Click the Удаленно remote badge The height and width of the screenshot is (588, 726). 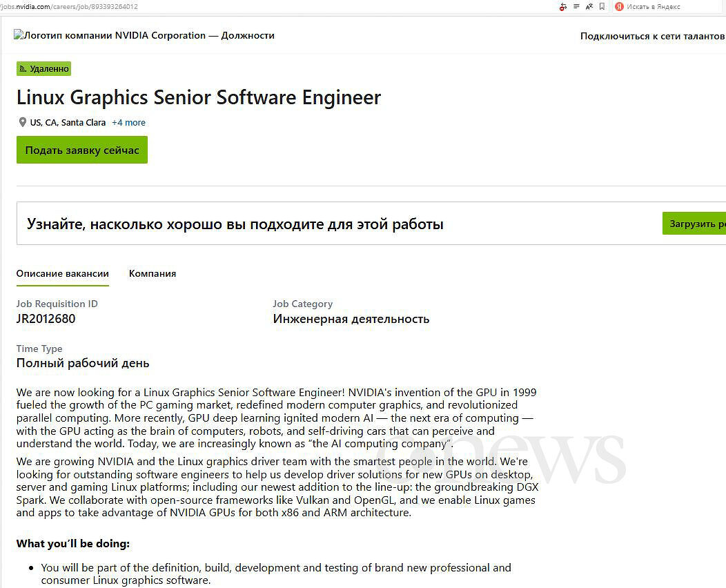(44, 69)
